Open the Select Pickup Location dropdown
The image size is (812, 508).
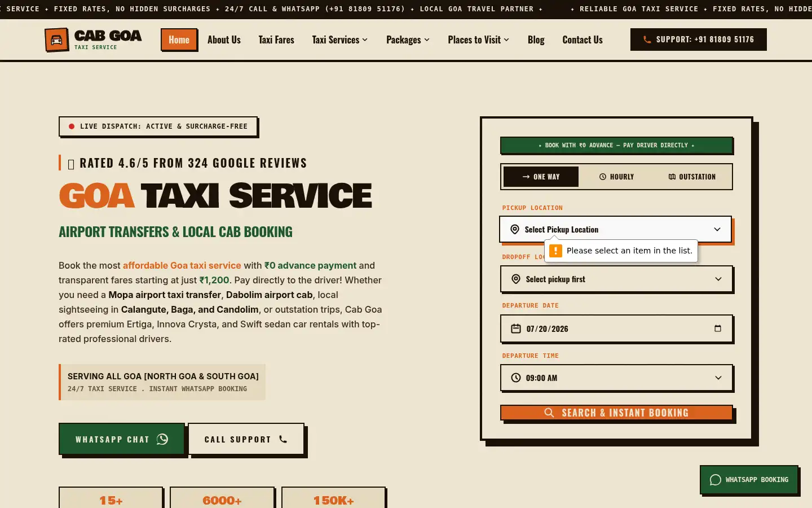point(616,229)
